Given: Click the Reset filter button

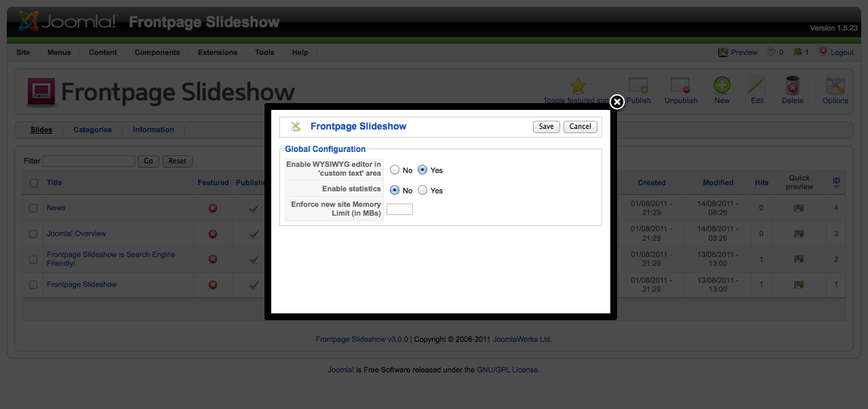Looking at the screenshot, I should tap(178, 161).
